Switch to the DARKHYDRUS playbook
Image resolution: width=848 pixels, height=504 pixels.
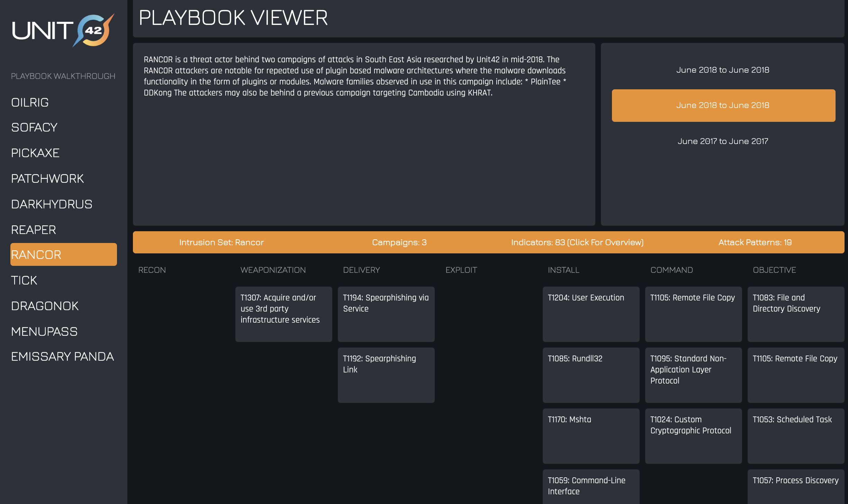(52, 204)
